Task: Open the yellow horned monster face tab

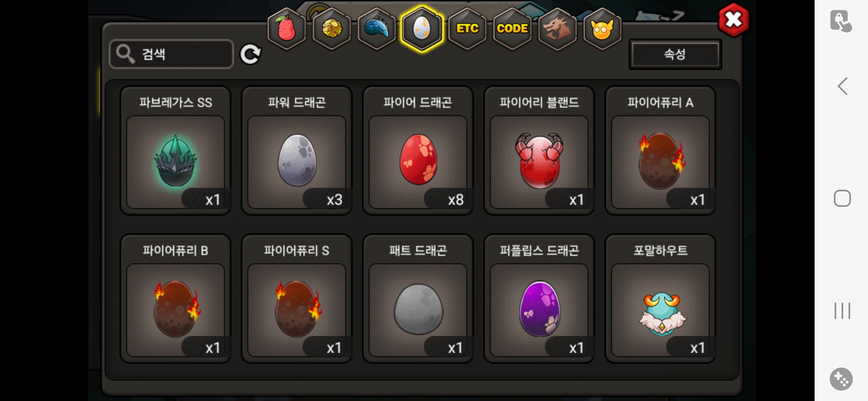Action: [602, 29]
